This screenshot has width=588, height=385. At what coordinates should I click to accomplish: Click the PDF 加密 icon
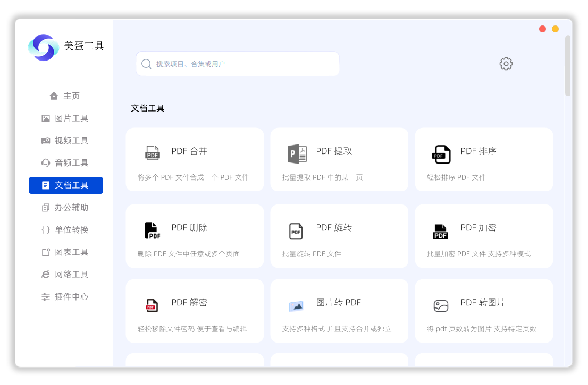point(440,232)
